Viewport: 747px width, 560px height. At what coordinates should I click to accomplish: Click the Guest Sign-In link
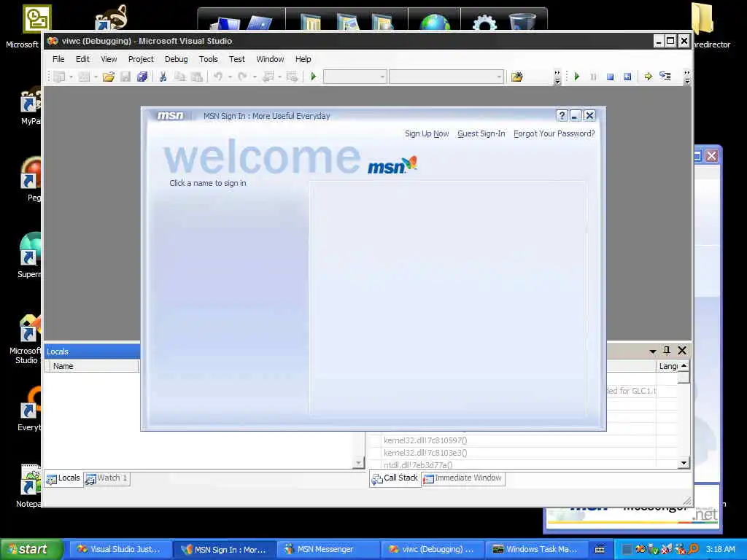pos(481,134)
